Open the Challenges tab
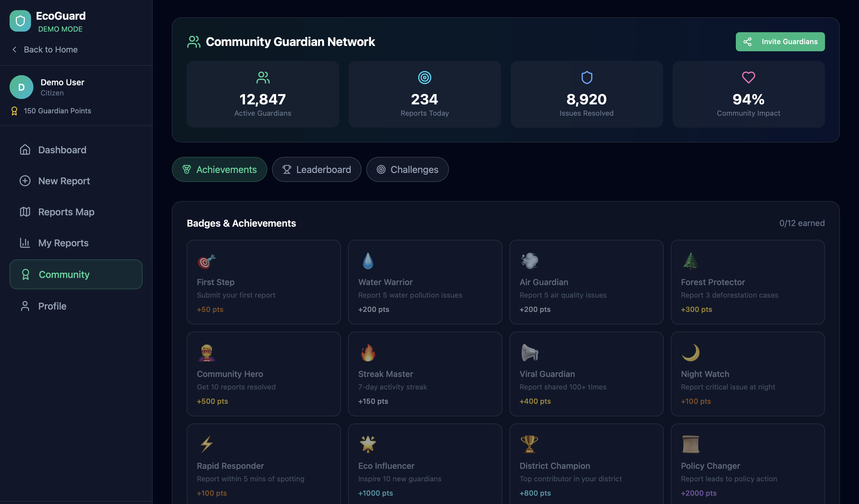Viewport: 859px width, 504px height. [x=407, y=170]
